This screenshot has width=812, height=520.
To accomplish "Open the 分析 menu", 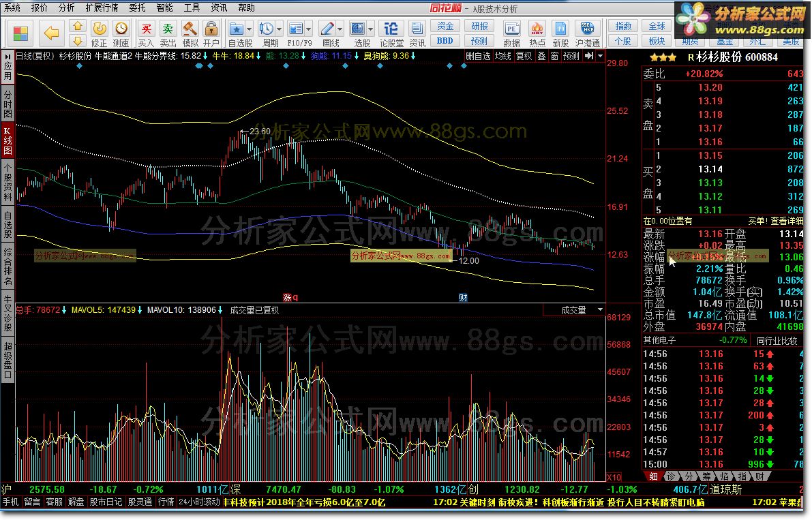I will coord(66,7).
